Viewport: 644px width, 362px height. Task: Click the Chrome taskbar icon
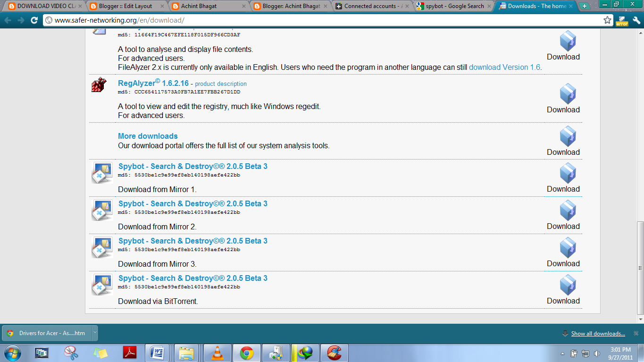246,353
